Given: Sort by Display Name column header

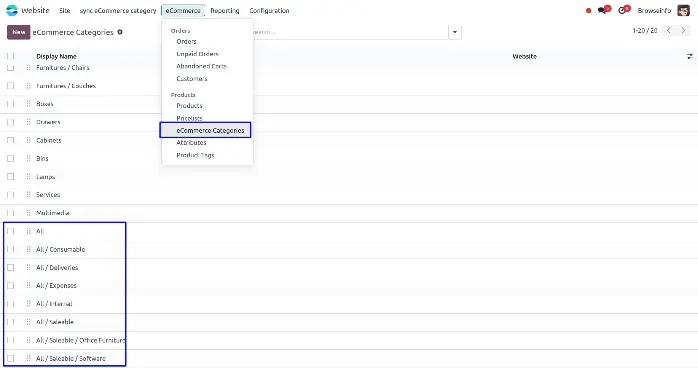Looking at the screenshot, I should click(56, 56).
